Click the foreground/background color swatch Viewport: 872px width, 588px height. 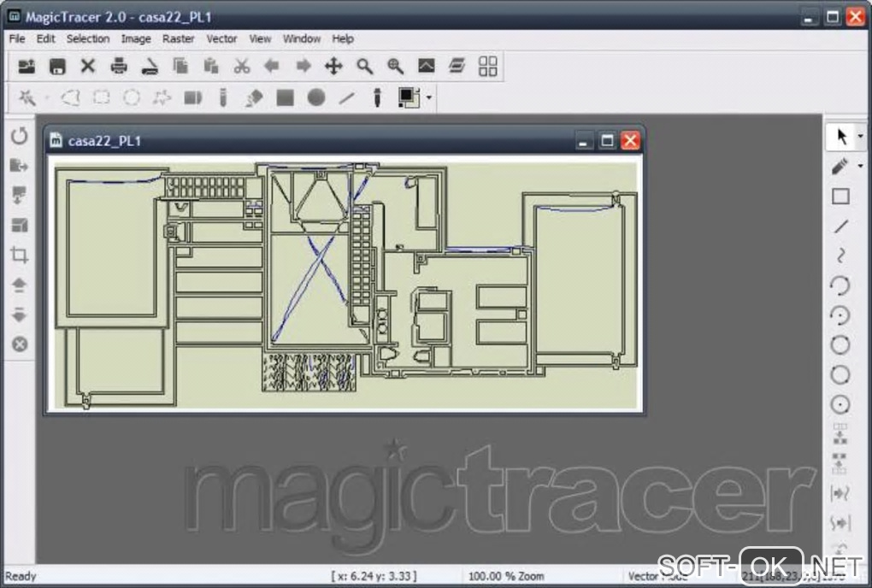[409, 97]
